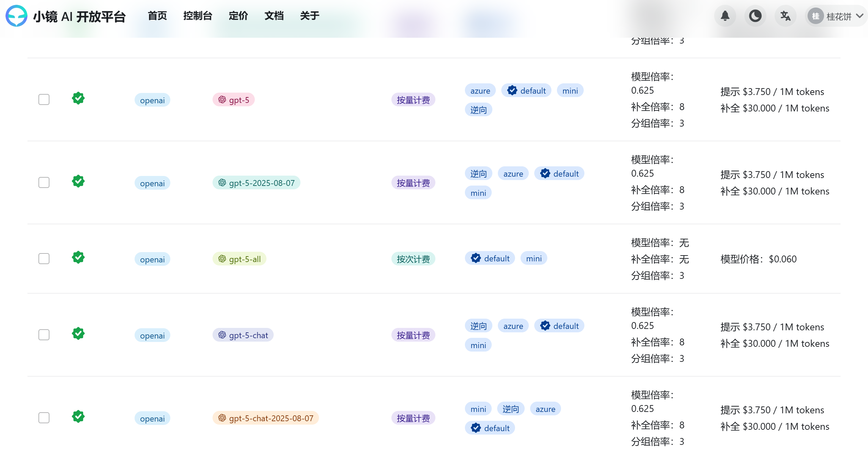This screenshot has width=868, height=450.
Task: Click openai vendor tag in gpt-5-chat-2025-08-07 row
Action: click(x=152, y=418)
